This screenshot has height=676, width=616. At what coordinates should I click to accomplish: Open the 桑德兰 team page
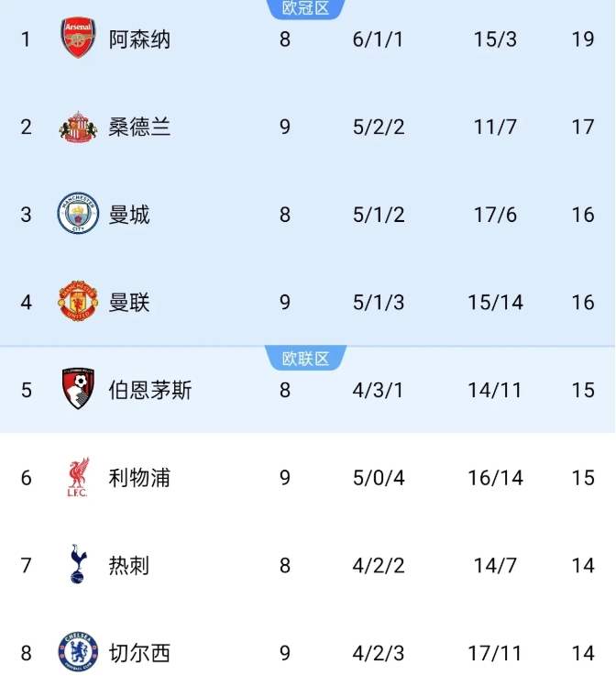click(139, 127)
